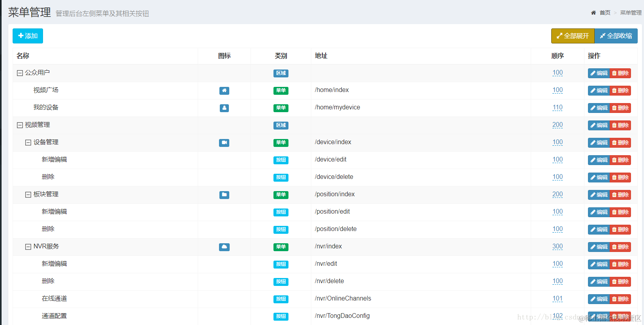
Task: Click the folder icon for 板块管理
Action: pyautogui.click(x=224, y=195)
